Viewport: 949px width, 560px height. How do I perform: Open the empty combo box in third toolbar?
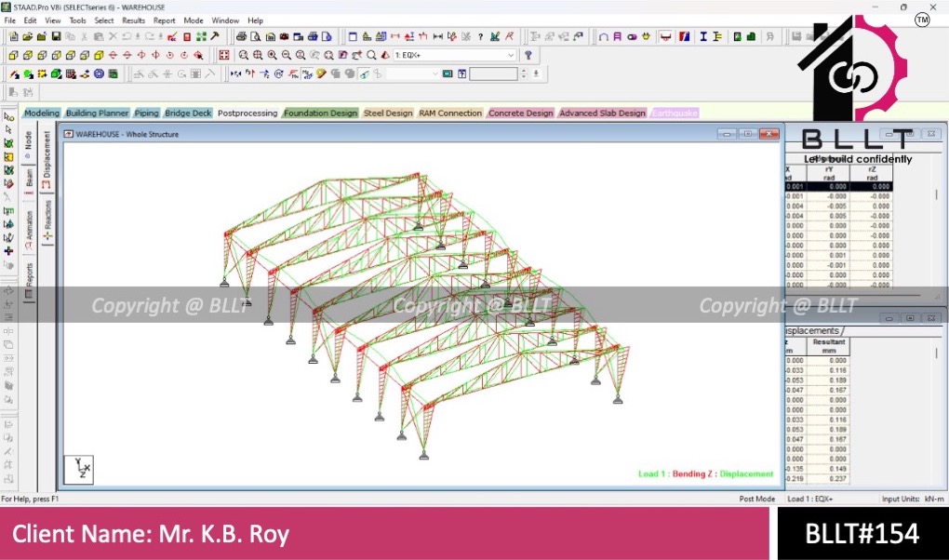(x=413, y=73)
